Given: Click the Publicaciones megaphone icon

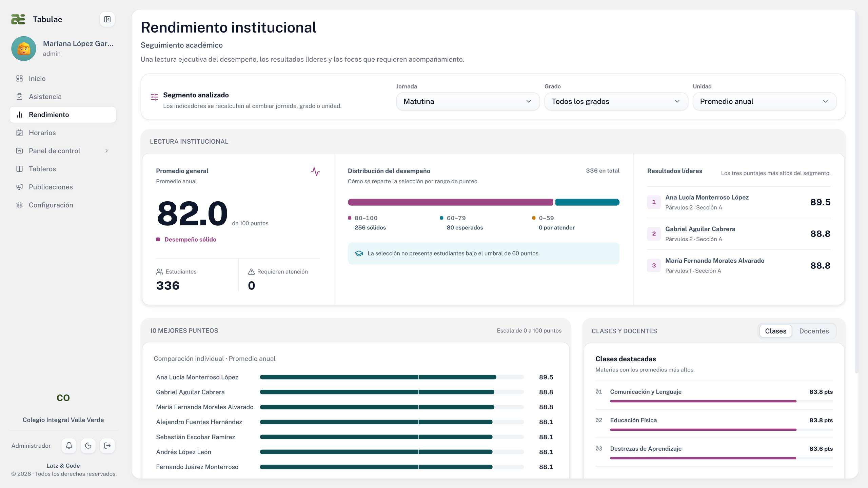Looking at the screenshot, I should coord(20,187).
